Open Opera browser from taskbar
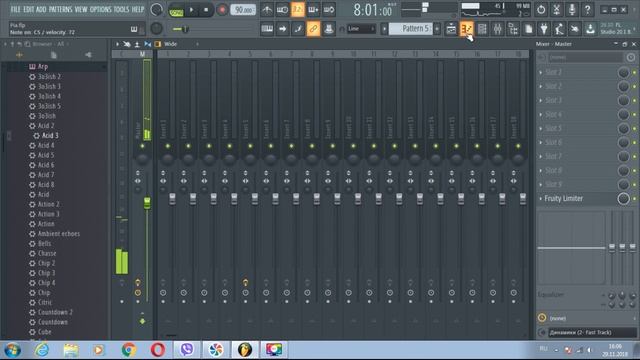The height and width of the screenshot is (360, 640). [x=158, y=350]
